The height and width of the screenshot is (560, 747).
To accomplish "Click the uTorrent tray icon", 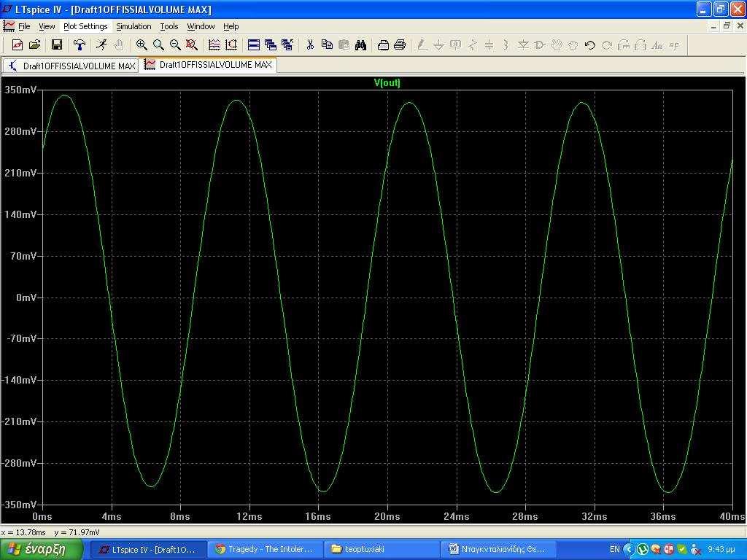I will pos(642,550).
